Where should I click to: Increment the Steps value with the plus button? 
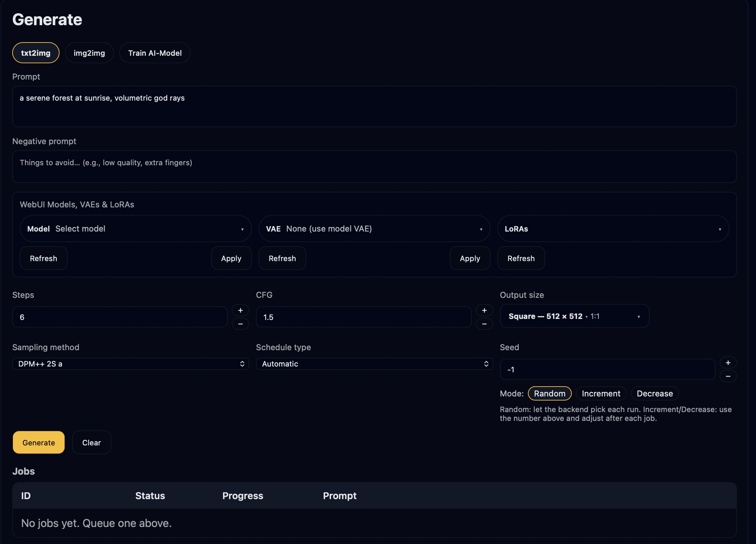[x=240, y=310]
